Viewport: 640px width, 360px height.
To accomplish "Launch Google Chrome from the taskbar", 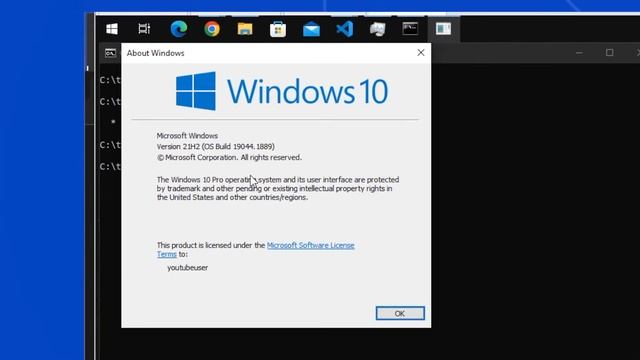I will (x=212, y=29).
